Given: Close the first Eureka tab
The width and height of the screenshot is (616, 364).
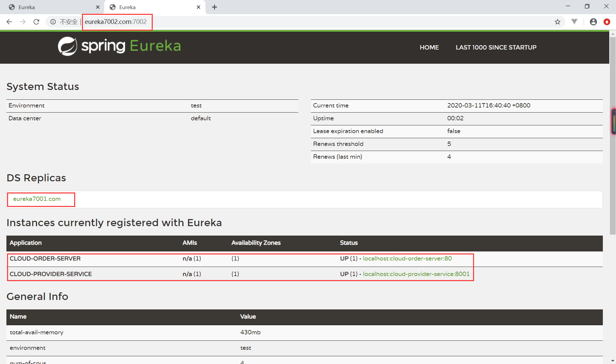Looking at the screenshot, I should coord(97,7).
